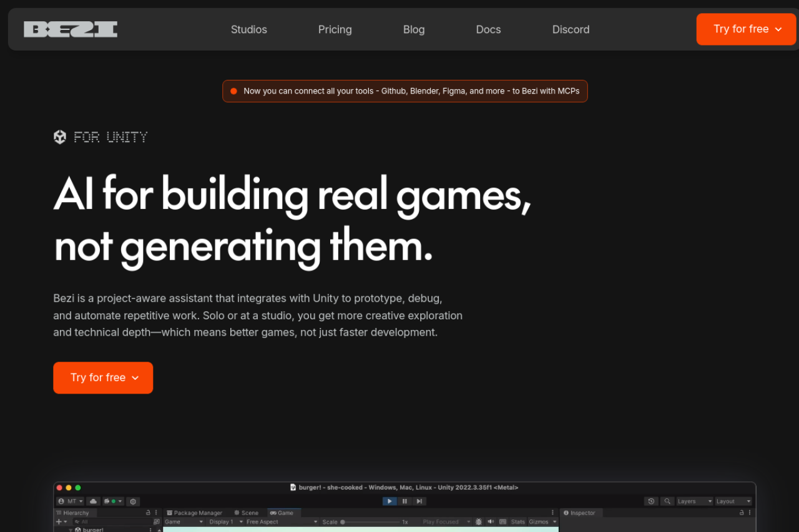Viewport: 799px width, 532px height.
Task: Open the burger! scene row options dots
Action: [150, 530]
